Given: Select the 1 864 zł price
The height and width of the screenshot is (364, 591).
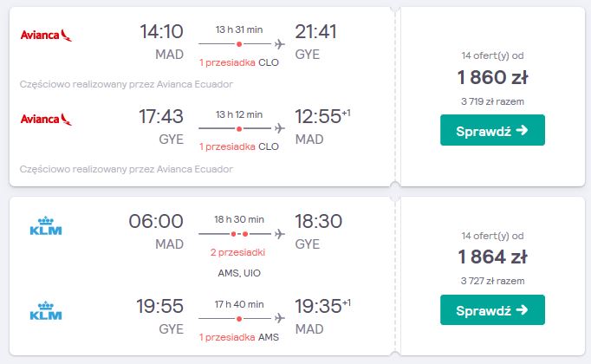Looking at the screenshot, I should (x=492, y=257).
